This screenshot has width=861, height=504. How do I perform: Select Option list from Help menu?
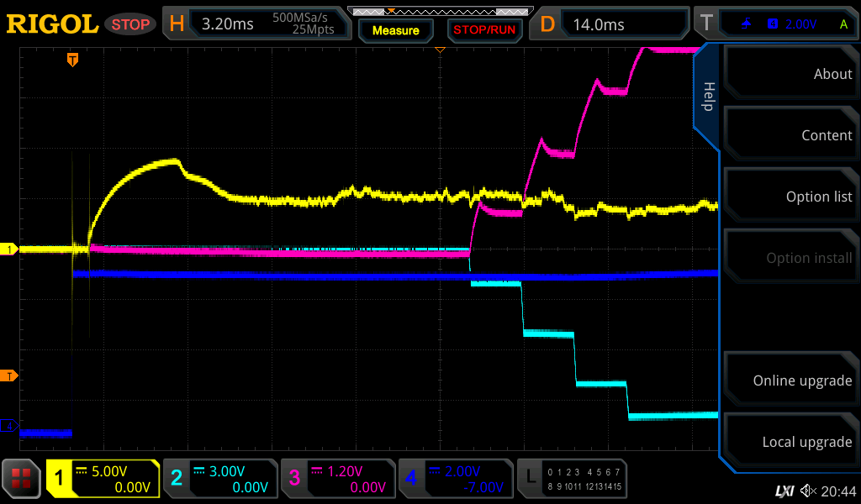(x=790, y=197)
